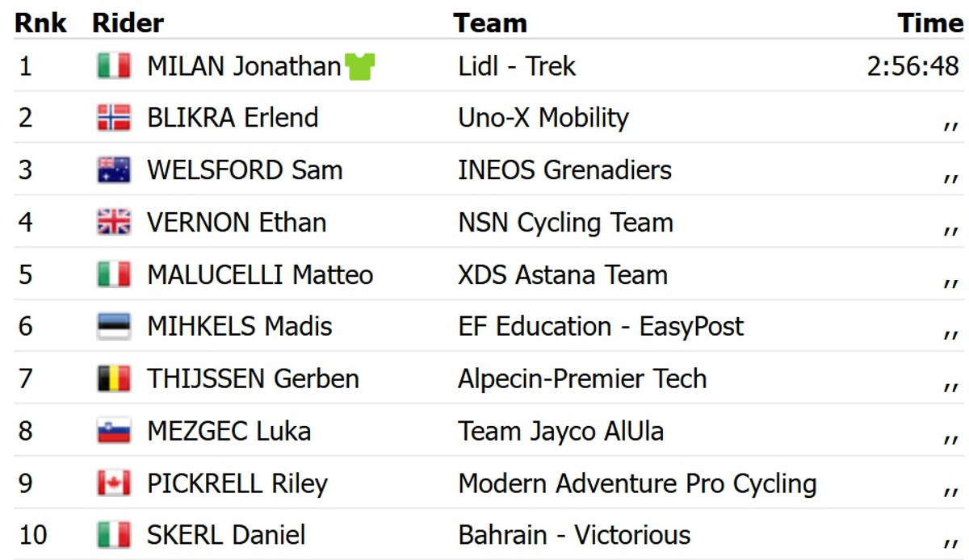Click the Team column header
This screenshot has height=560, width=969.
coord(490,23)
